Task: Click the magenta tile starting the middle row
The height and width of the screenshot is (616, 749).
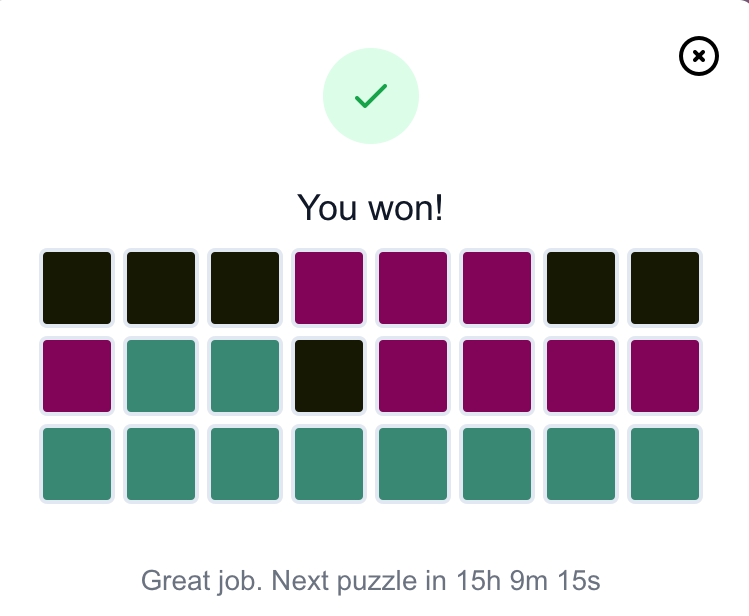Action: pyautogui.click(x=77, y=376)
